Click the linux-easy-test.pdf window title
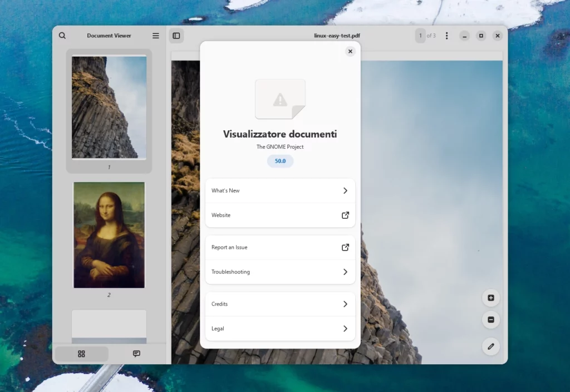This screenshot has width=570, height=392. [x=337, y=36]
